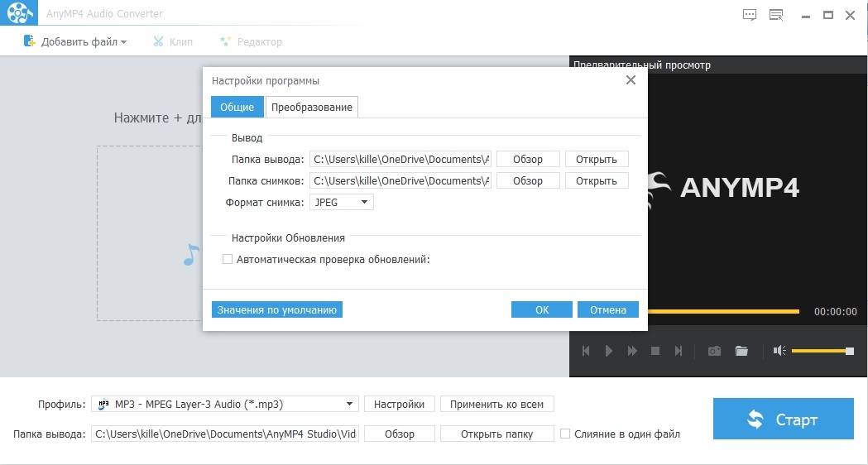Click the music note in drop area
Viewport: 868px width, 465px height.
191,255
